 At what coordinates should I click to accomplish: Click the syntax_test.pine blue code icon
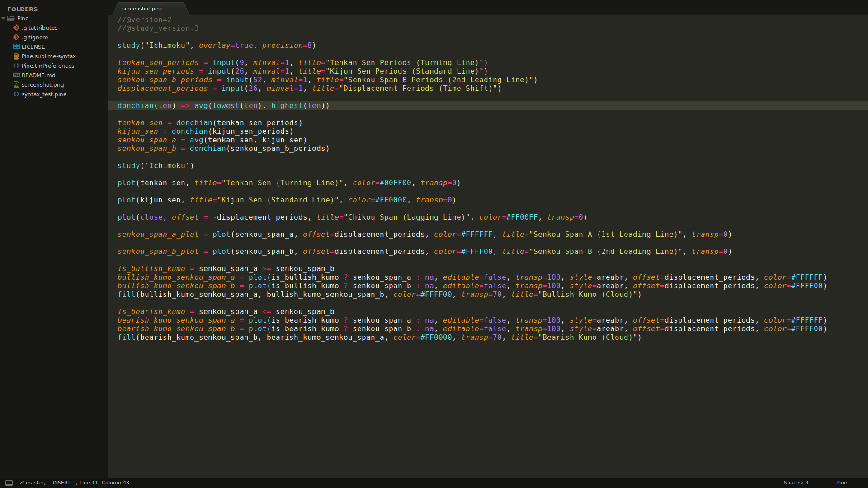(x=16, y=94)
